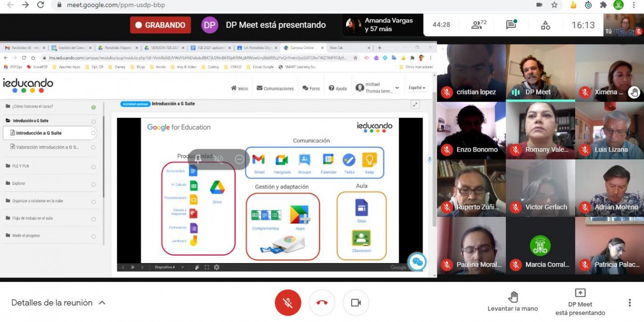Image resolution: width=644 pixels, height=322 pixels.
Task: Click the green checkmark for ¿Cómo funciona el curso?
Action: tap(94, 107)
